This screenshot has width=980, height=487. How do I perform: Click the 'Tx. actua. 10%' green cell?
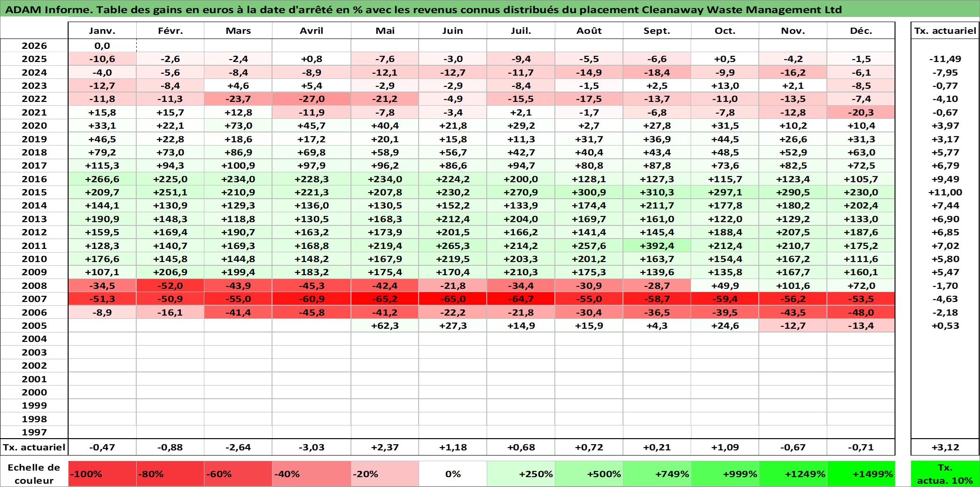(945, 474)
